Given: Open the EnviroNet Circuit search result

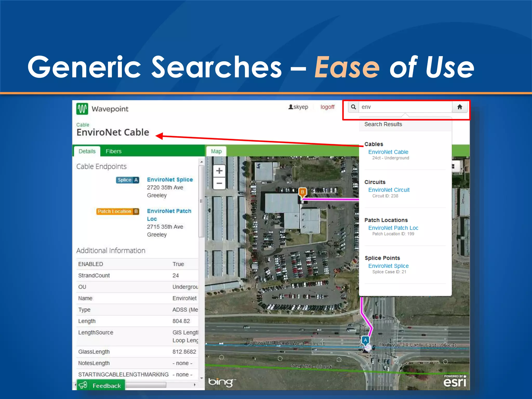Looking at the screenshot, I should [x=389, y=190].
